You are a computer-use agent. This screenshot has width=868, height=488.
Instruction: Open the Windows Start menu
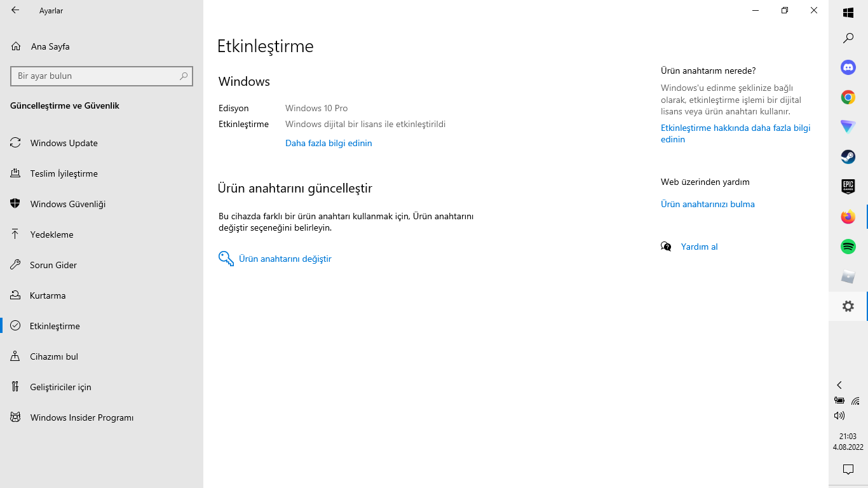coord(848,13)
